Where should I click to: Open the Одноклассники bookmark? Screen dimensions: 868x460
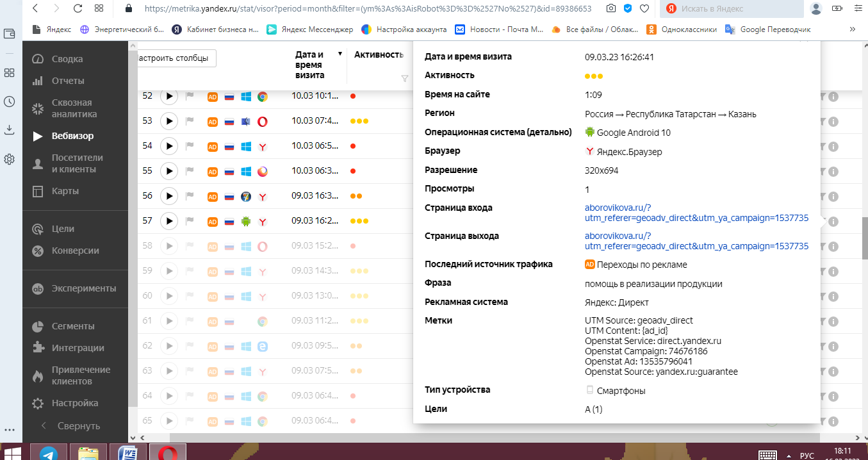tap(683, 29)
